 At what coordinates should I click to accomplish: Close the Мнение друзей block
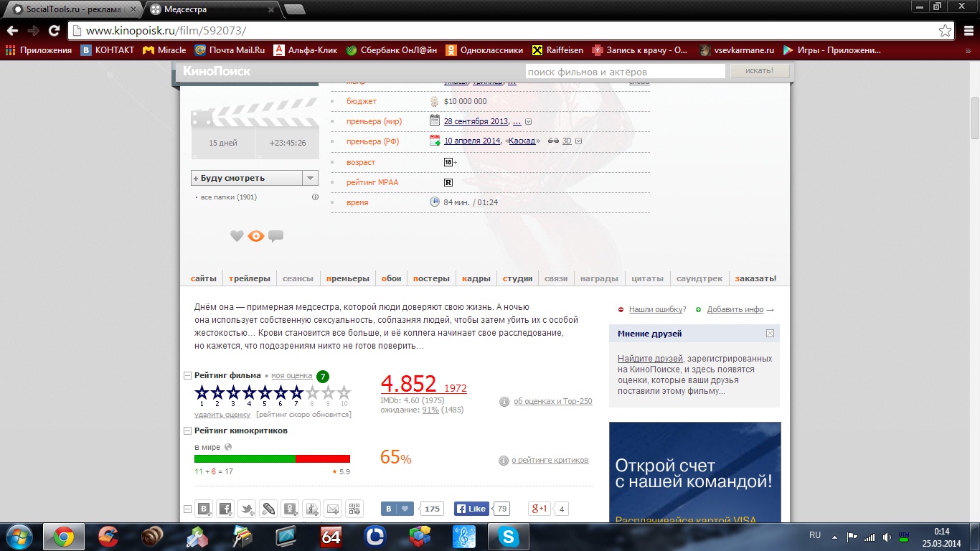tap(770, 334)
